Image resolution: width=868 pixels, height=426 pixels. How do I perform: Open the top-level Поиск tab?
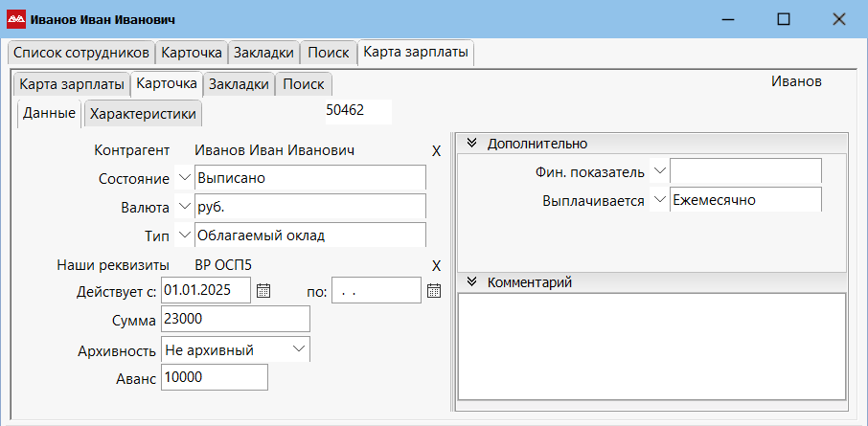tap(328, 53)
